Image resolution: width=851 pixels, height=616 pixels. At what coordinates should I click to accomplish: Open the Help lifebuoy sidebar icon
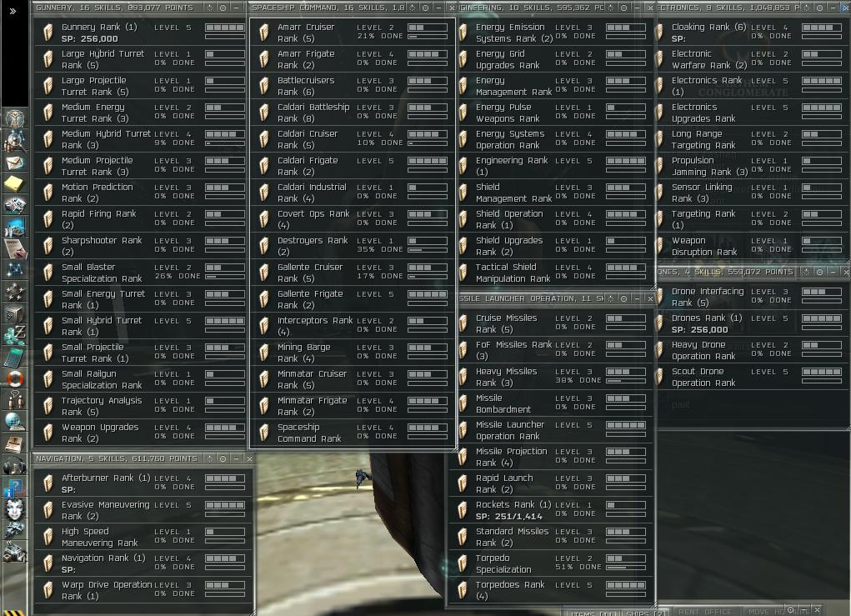[x=15, y=378]
